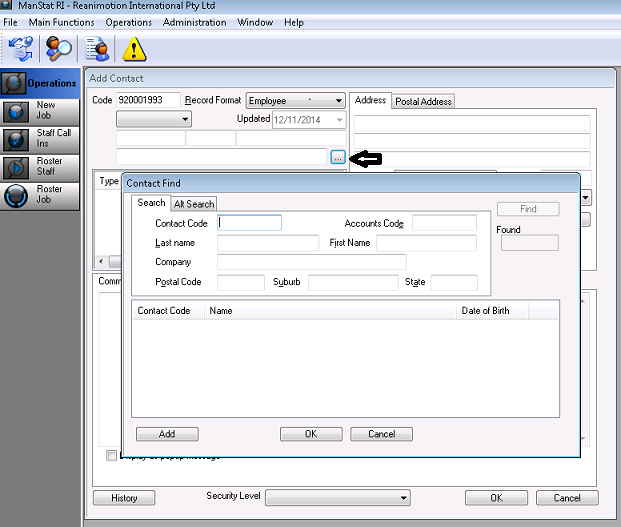Toggle the display as popup message checkbox
Screen dimensions: 621x527
coord(111,456)
